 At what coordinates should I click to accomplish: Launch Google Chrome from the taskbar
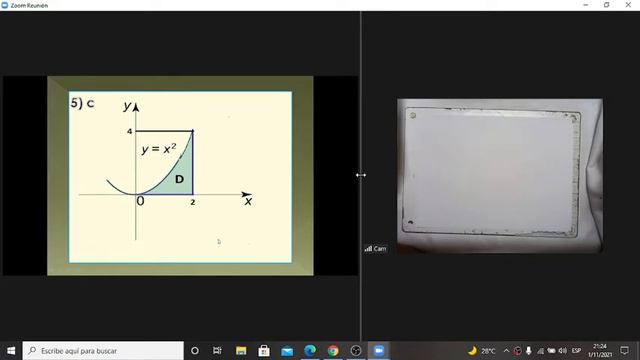click(x=333, y=351)
